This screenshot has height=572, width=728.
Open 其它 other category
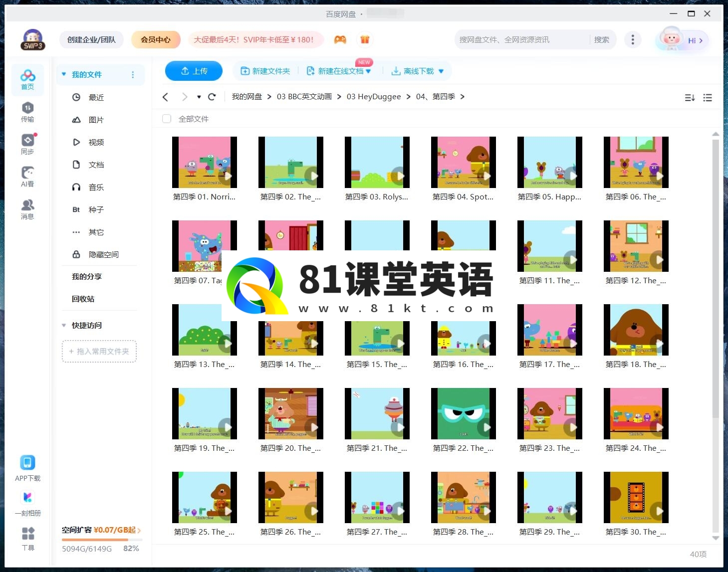96,232
